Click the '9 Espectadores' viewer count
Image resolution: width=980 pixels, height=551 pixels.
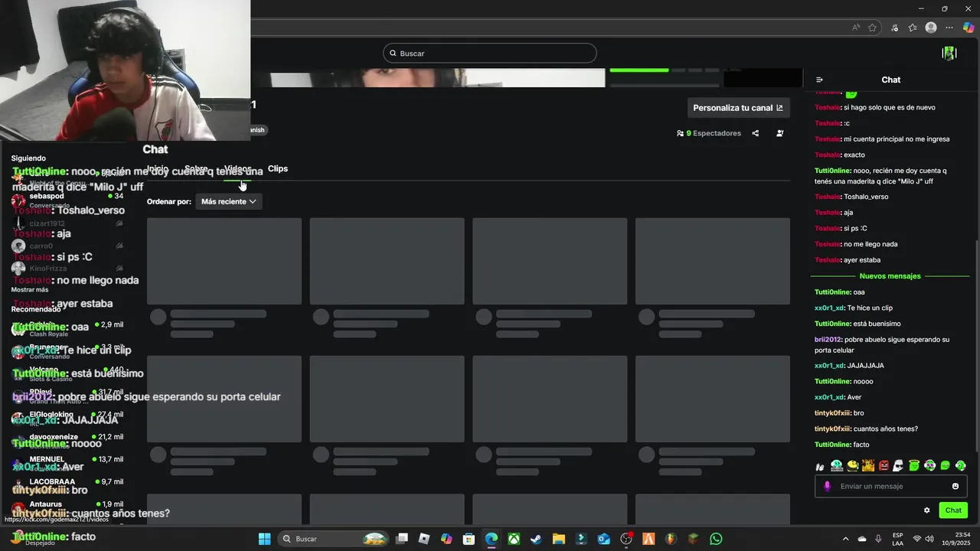(709, 133)
